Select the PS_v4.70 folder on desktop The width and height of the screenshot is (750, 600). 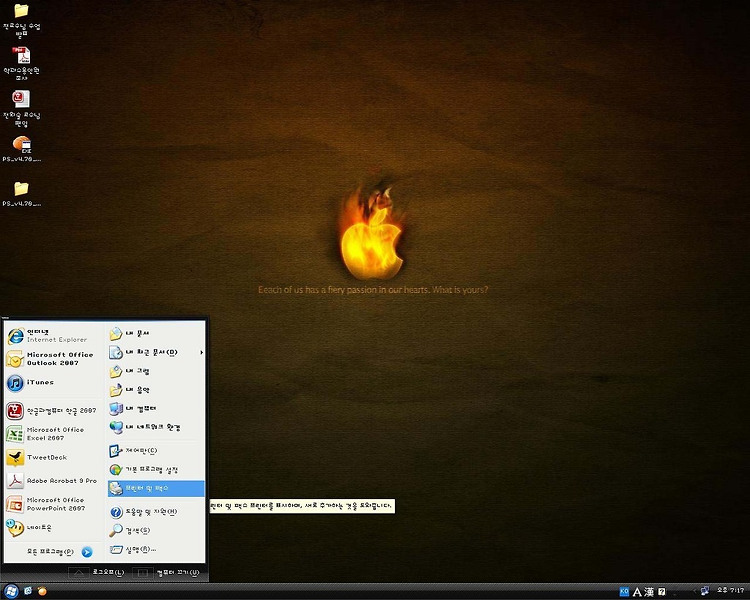click(22, 194)
